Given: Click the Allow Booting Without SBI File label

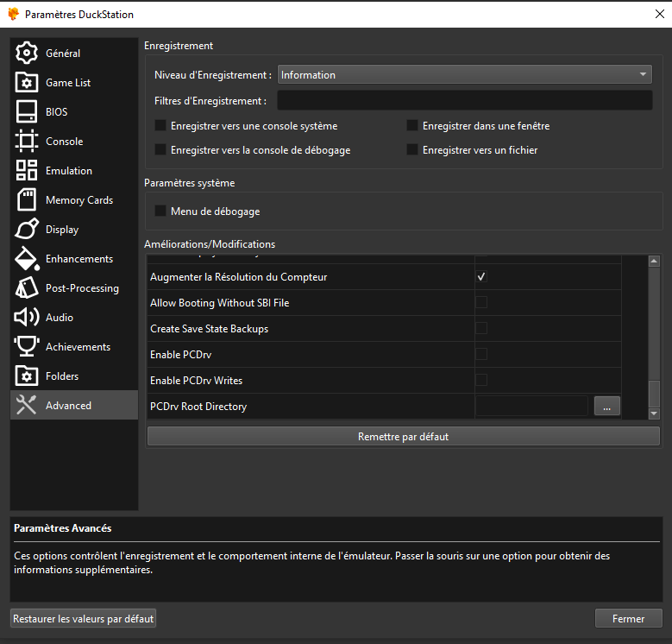Looking at the screenshot, I should (x=219, y=303).
